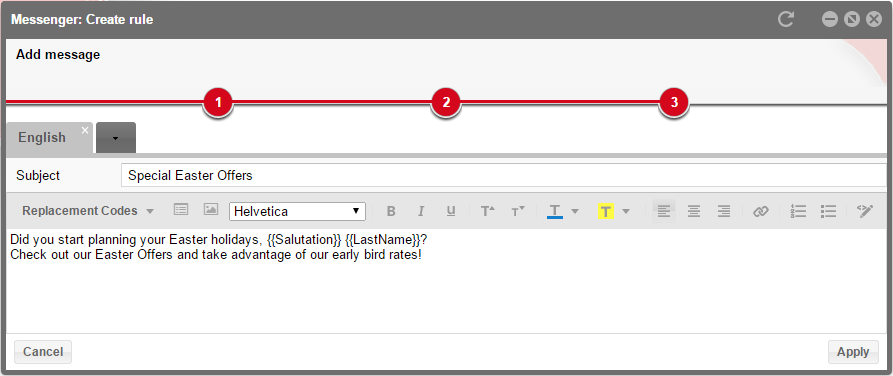The image size is (893, 376).
Task: Align message text to the right
Action: click(x=724, y=211)
